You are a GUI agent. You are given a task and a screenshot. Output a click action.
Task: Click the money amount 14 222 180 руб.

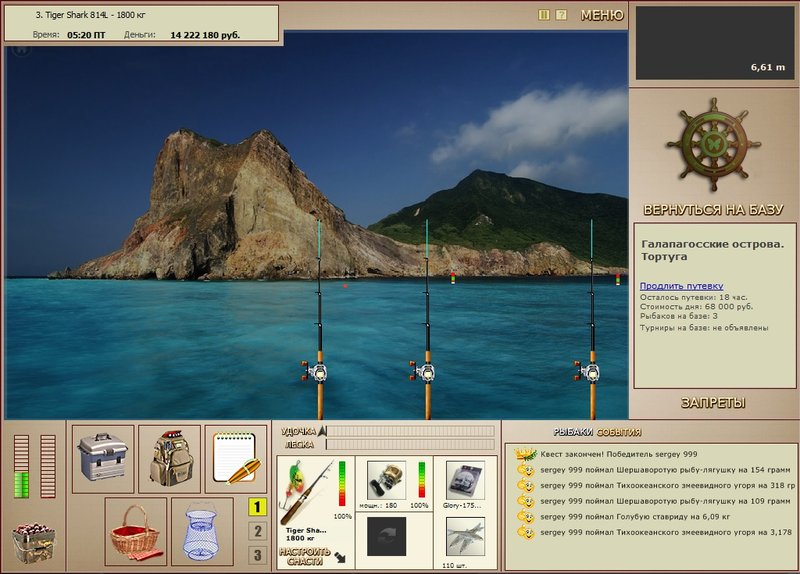[x=205, y=35]
